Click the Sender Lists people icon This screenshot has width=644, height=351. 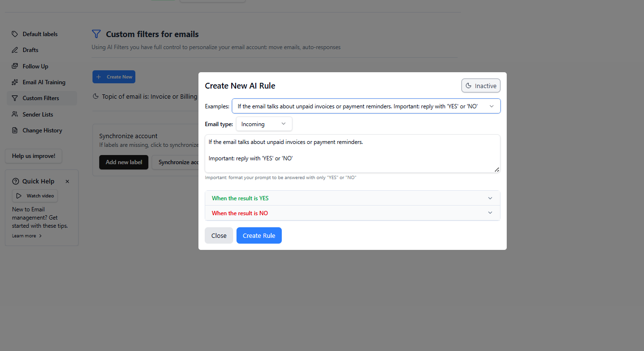(x=15, y=115)
